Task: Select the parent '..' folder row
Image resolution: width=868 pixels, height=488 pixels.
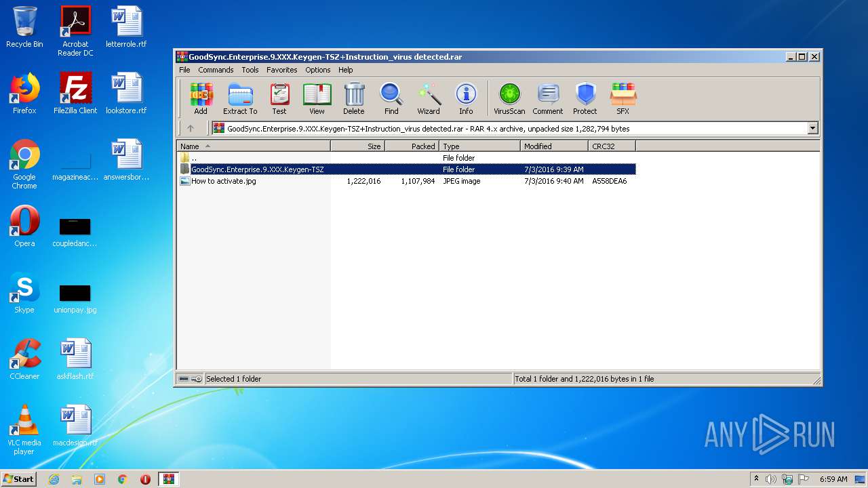Action: [x=407, y=158]
